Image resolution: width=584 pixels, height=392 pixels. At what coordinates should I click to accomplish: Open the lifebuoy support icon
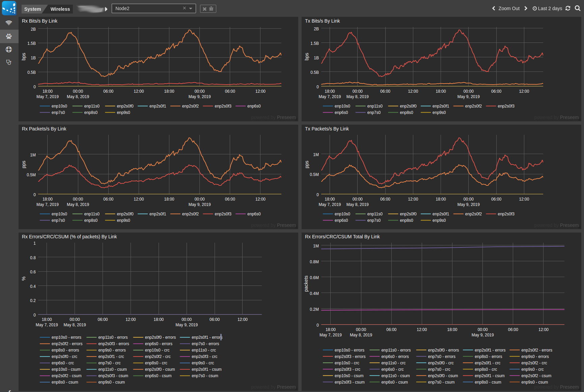click(9, 49)
